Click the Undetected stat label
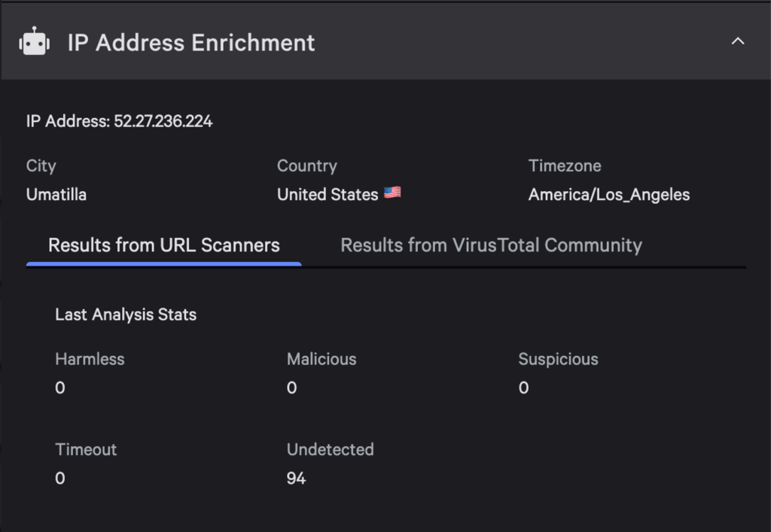 click(x=330, y=450)
